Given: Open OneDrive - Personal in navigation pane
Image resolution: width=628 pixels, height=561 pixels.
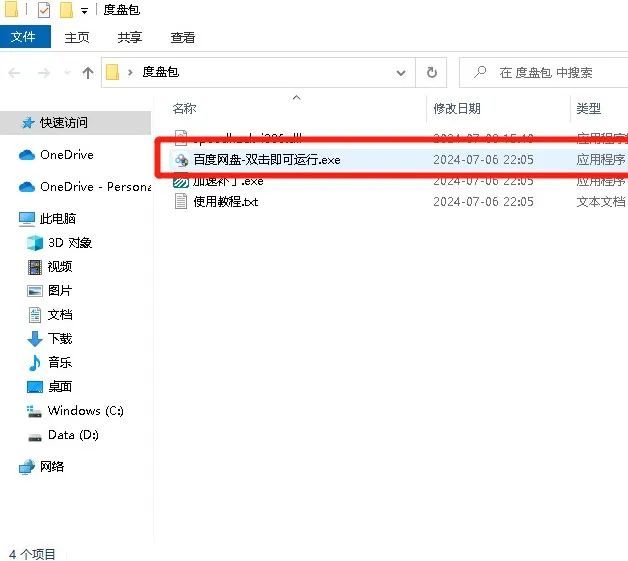Looking at the screenshot, I should pos(95,187).
